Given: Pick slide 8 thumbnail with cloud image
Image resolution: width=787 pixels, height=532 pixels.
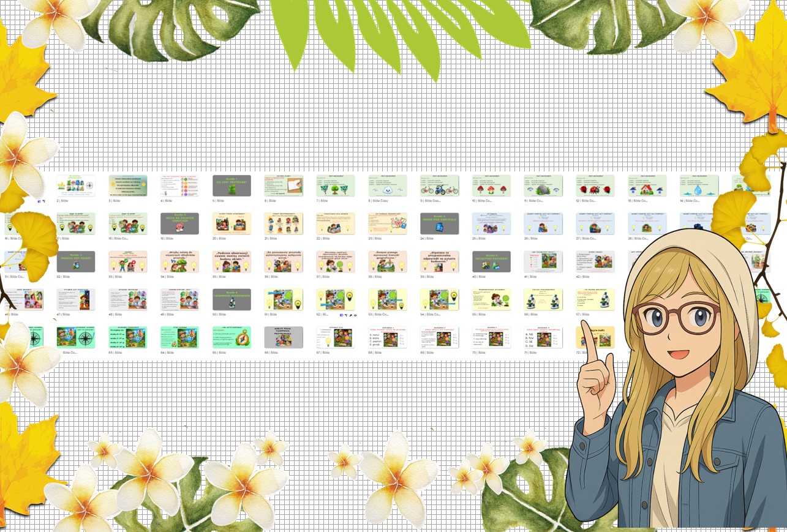Looking at the screenshot, I should pos(388,185).
